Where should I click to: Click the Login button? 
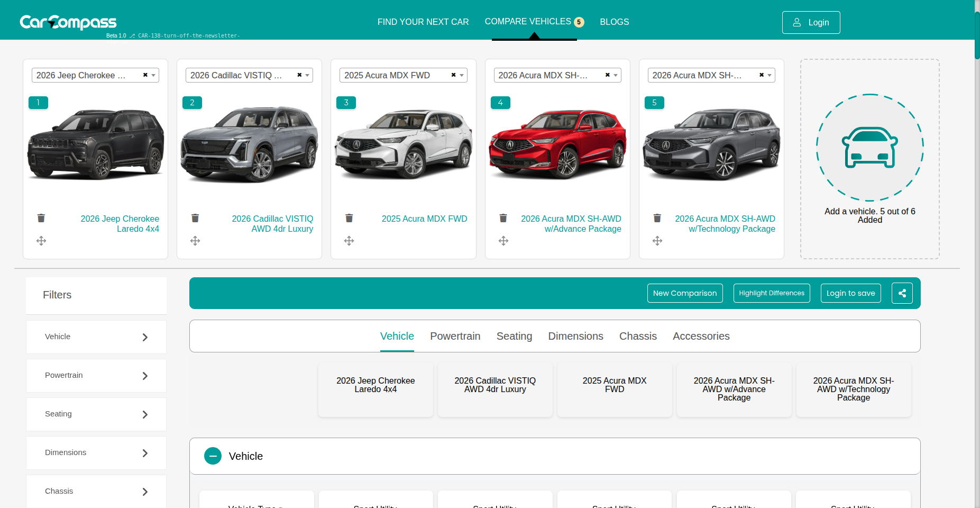point(811,22)
